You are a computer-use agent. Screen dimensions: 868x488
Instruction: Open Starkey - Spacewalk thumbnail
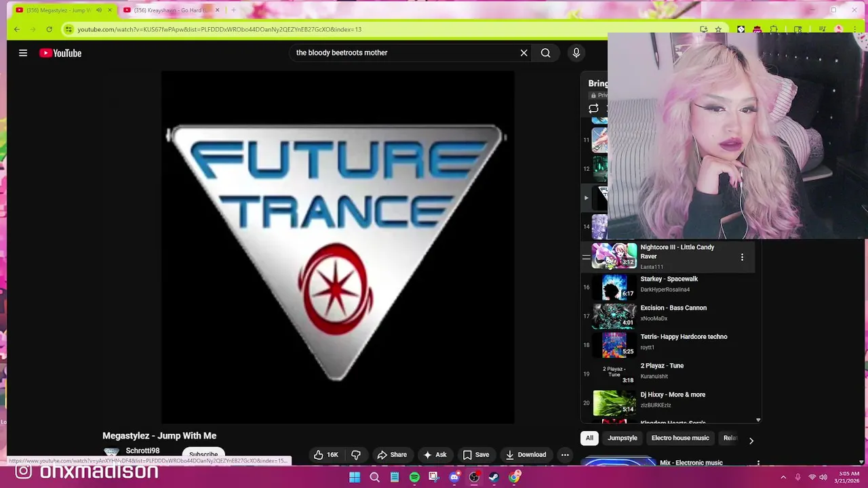(x=614, y=287)
